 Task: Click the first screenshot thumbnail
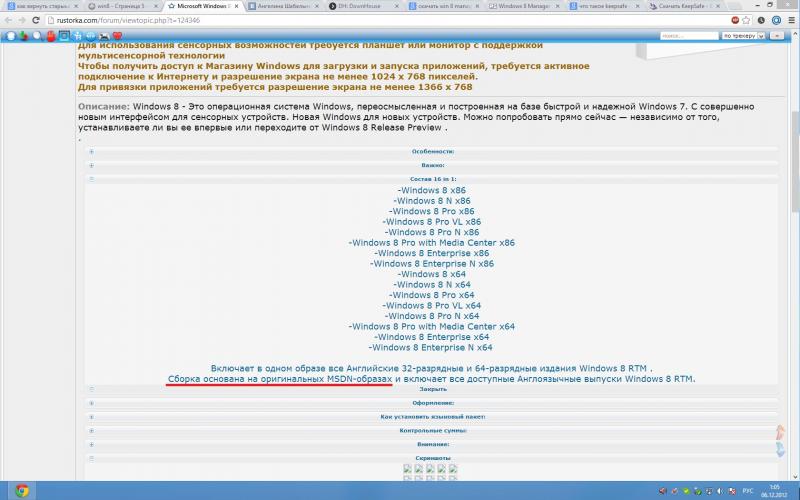click(x=407, y=468)
